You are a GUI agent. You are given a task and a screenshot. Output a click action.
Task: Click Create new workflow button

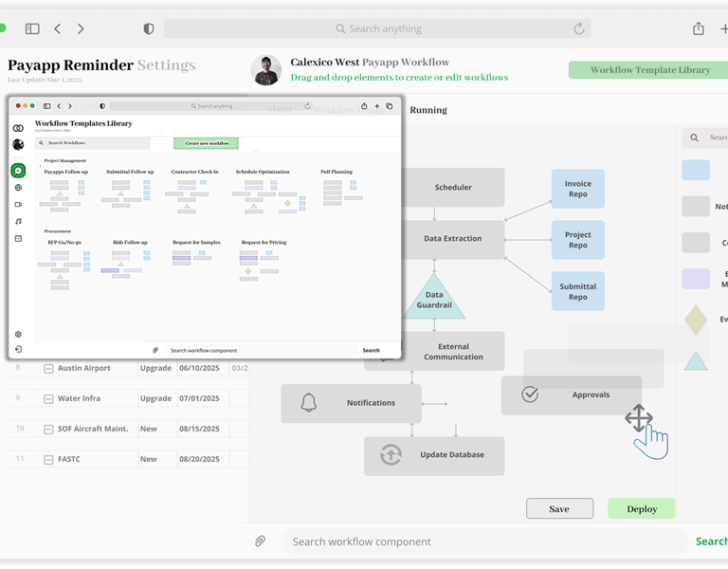point(206,143)
